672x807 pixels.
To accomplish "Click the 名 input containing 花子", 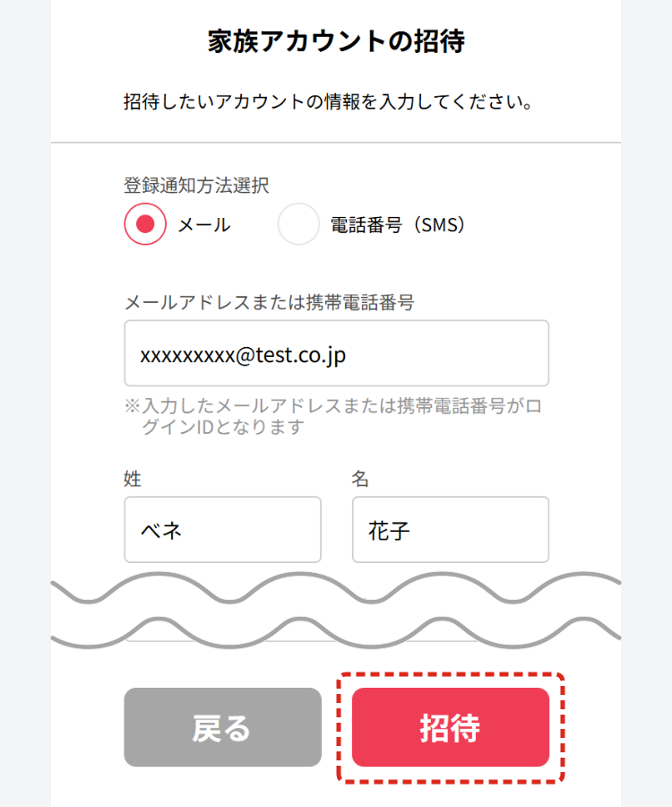I will click(450, 530).
